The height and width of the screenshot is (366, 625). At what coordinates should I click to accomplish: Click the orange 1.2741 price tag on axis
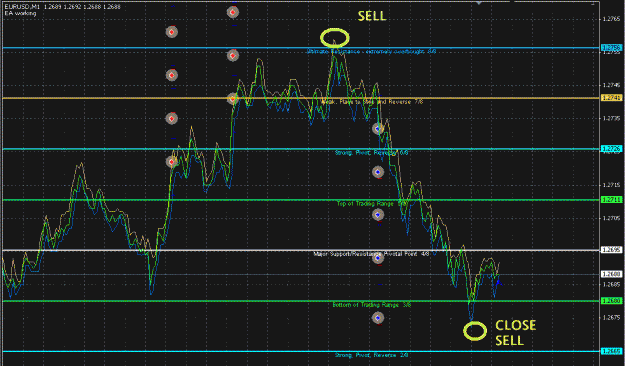[x=611, y=98]
